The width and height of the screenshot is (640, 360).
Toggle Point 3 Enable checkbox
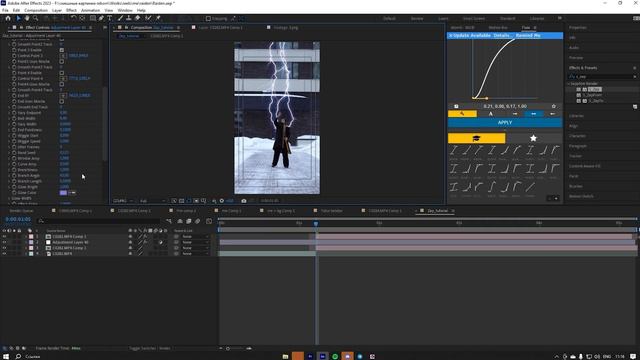[x=62, y=50]
